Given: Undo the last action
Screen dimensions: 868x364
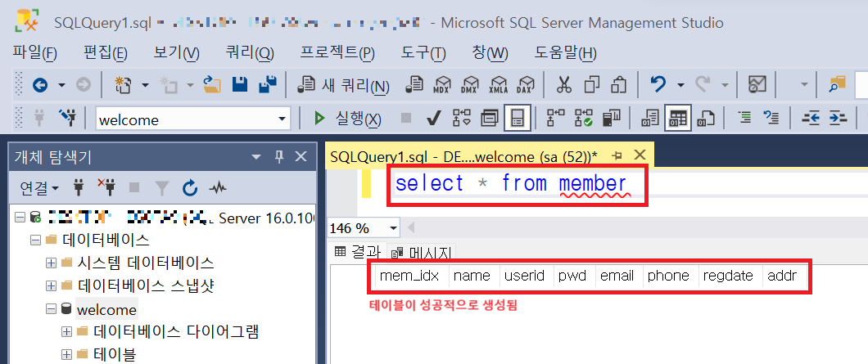Looking at the screenshot, I should pos(658,84).
